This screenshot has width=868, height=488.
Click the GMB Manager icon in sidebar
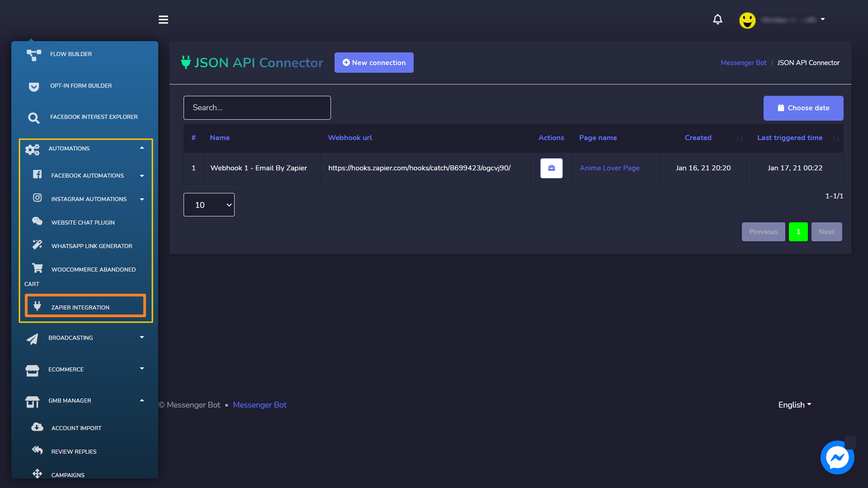tap(33, 400)
